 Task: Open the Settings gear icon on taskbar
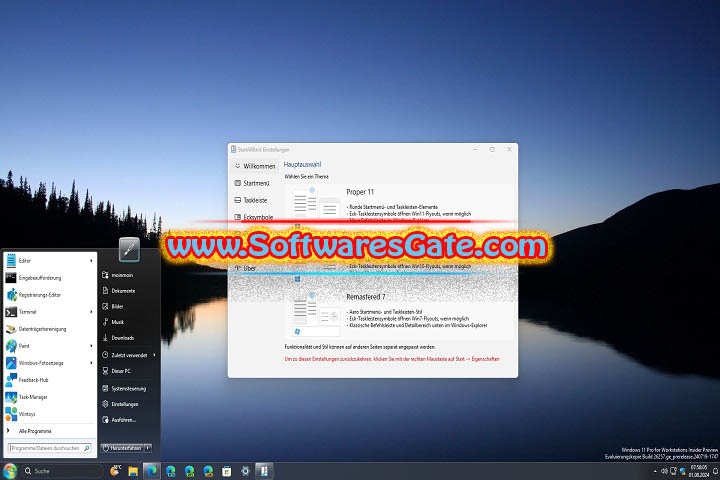click(245, 471)
